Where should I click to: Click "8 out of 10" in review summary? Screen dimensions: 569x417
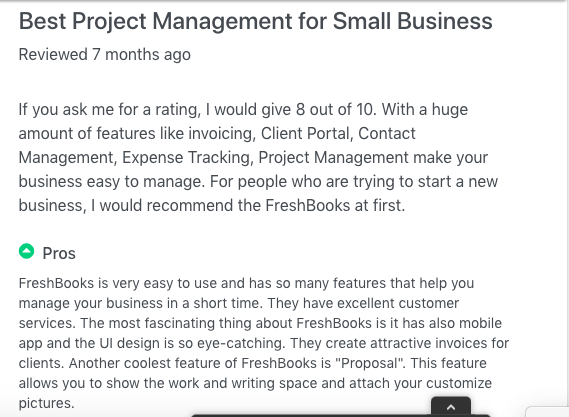click(x=336, y=110)
